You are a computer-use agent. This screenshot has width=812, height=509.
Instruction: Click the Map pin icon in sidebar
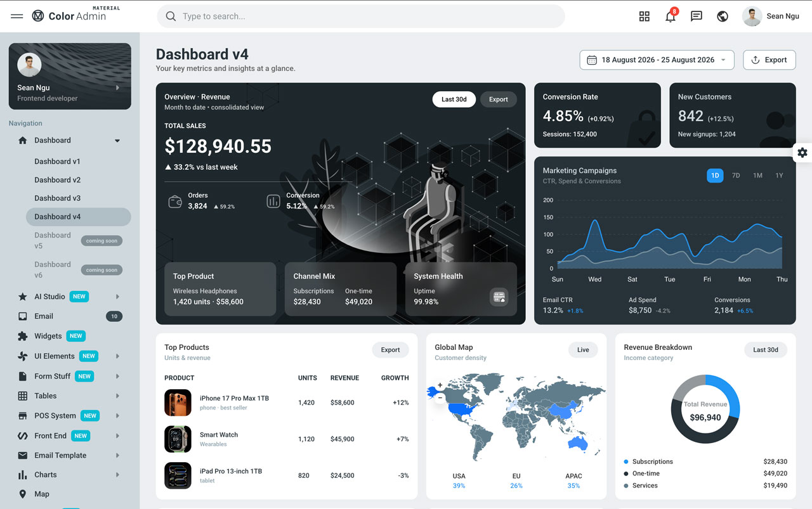(x=23, y=494)
